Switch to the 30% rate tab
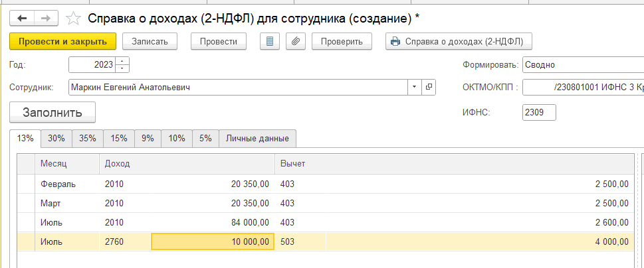This screenshot has height=268, width=644. click(56, 139)
